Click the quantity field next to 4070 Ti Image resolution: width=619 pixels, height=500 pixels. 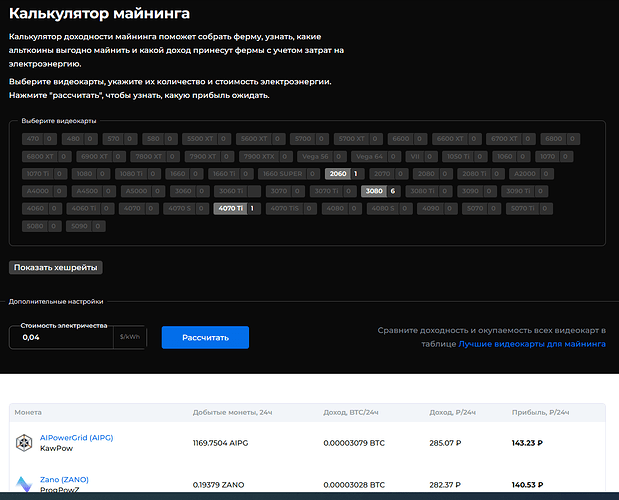tap(252, 208)
